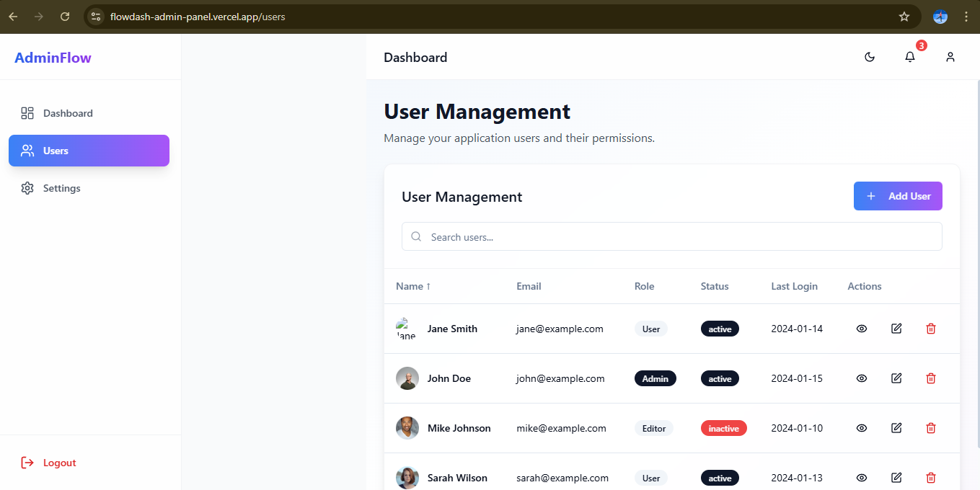This screenshot has width=980, height=490.
Task: Open the edit icon for Sarah Wilson
Action: click(x=896, y=478)
